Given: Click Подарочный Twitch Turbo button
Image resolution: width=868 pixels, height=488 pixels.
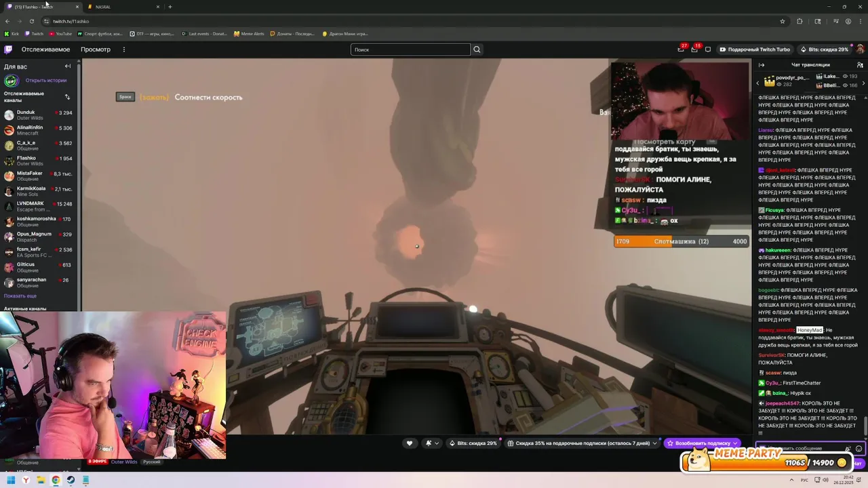Looking at the screenshot, I should (x=755, y=49).
